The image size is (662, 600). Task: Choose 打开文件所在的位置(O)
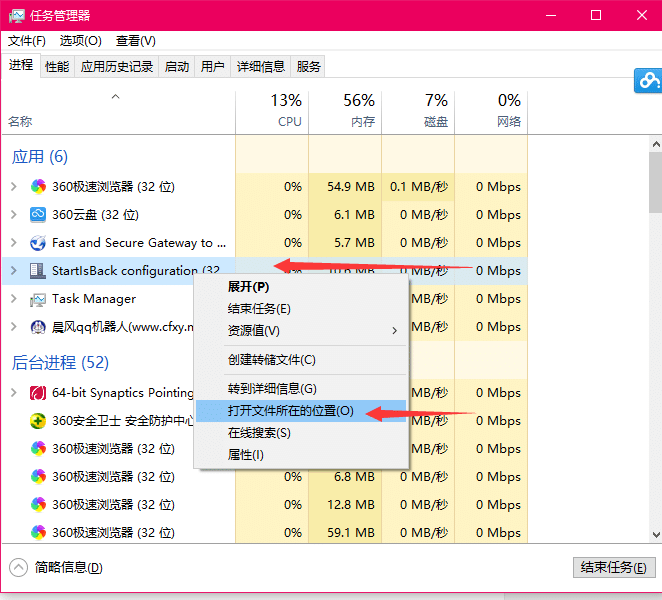pos(301,411)
